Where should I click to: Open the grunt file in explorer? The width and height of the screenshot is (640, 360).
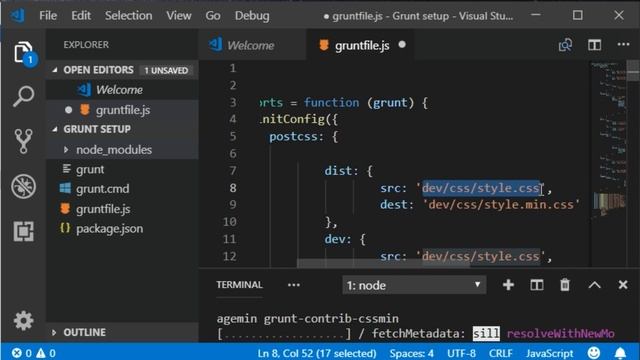pos(122,169)
